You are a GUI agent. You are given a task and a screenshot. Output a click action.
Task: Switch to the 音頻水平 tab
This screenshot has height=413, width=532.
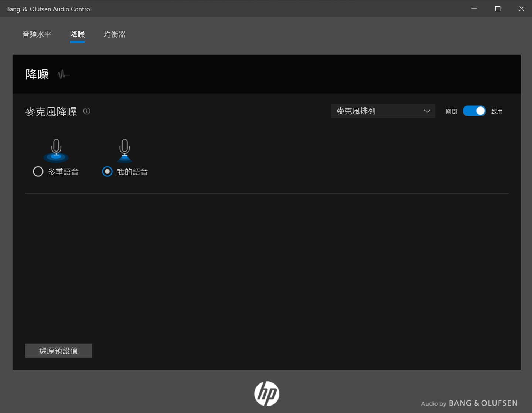(37, 34)
